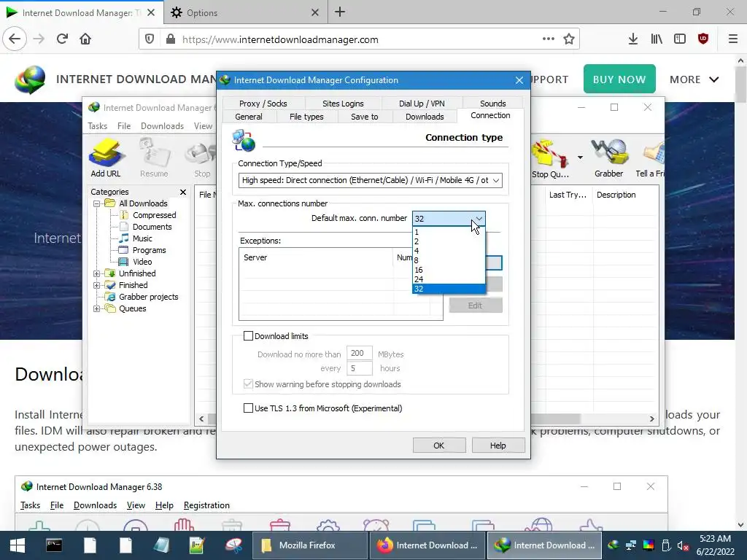Viewport: 747px width, 560px height.
Task: Toggle Show warning before stopping downloads
Action: [x=248, y=384]
